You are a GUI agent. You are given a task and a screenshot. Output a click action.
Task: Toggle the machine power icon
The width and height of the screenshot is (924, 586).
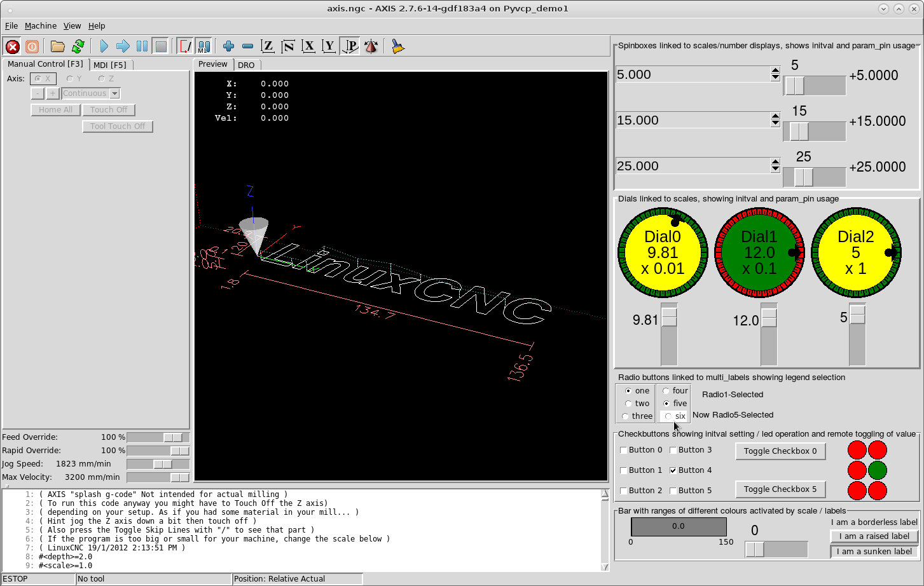click(x=32, y=46)
